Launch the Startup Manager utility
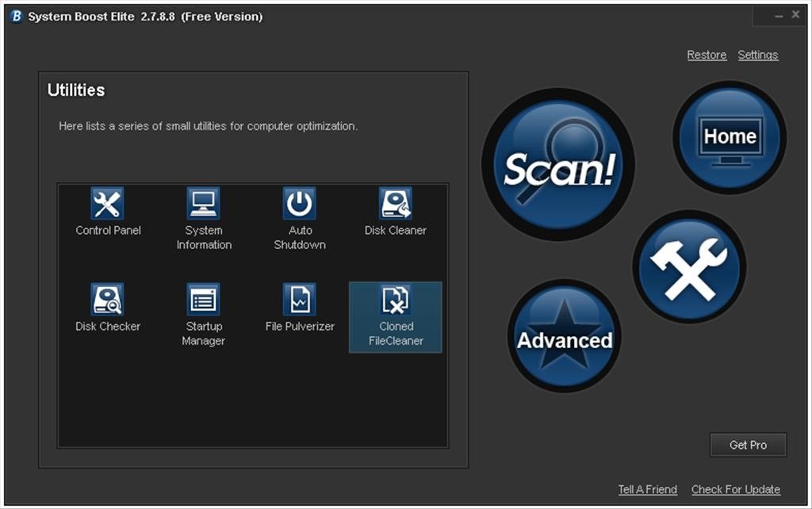Image resolution: width=812 pixels, height=509 pixels. click(204, 315)
